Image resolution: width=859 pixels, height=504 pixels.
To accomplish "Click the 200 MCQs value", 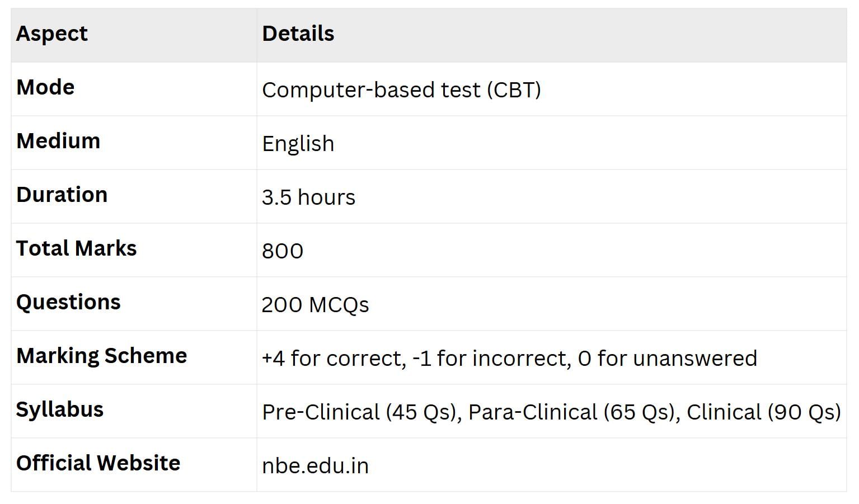I will click(x=315, y=305).
